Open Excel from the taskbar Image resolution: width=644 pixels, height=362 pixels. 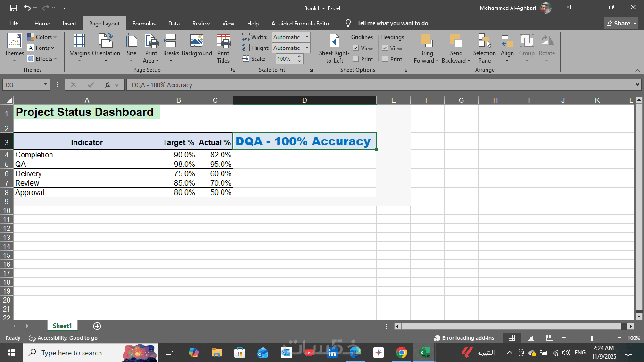tap(425, 353)
